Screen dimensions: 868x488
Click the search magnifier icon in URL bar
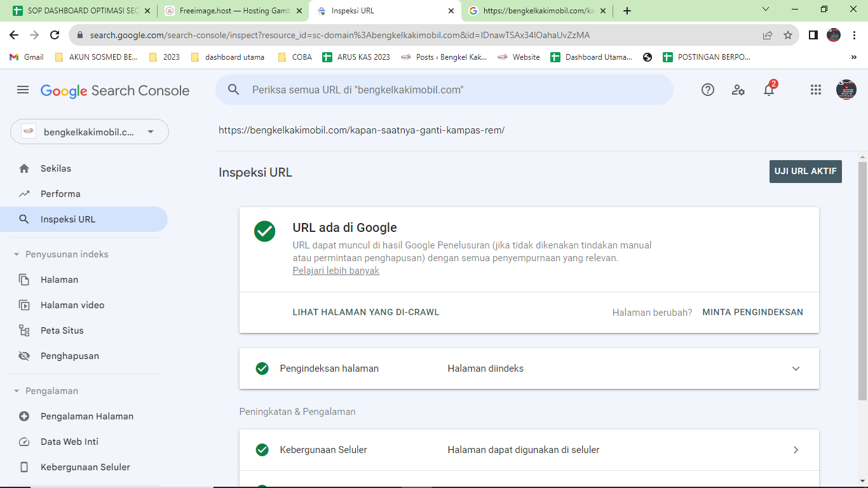234,90
